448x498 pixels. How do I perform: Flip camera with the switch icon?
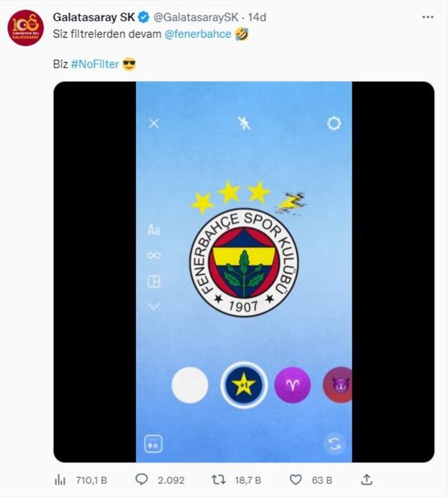tap(334, 444)
